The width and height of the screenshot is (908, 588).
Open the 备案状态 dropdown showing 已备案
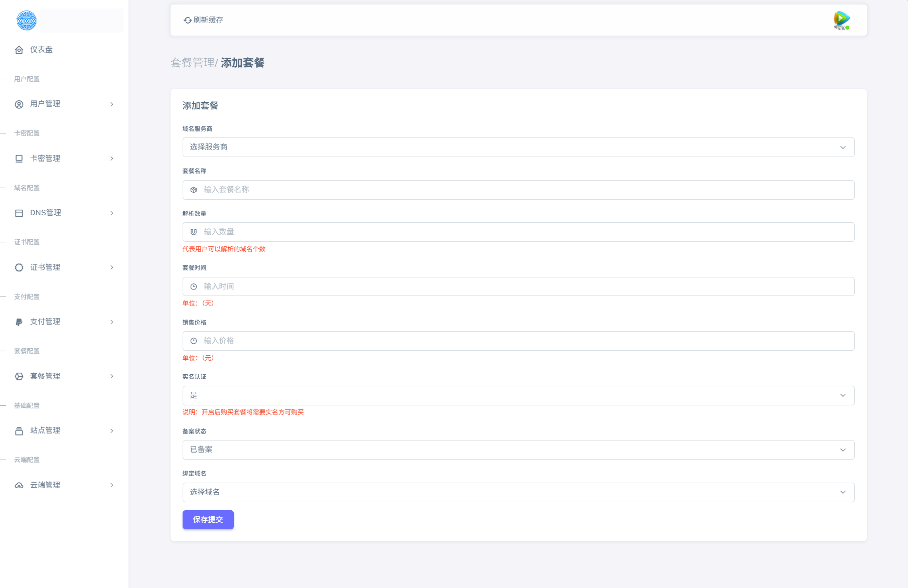[x=518, y=450]
